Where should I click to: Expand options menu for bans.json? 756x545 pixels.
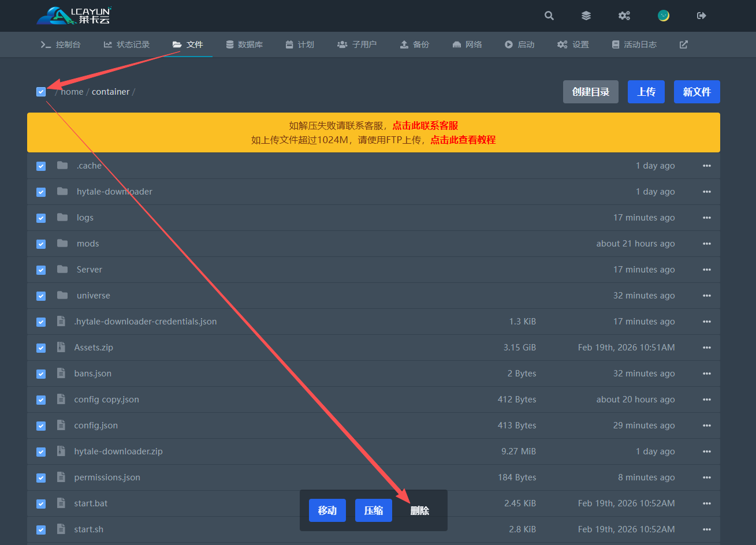tap(706, 374)
